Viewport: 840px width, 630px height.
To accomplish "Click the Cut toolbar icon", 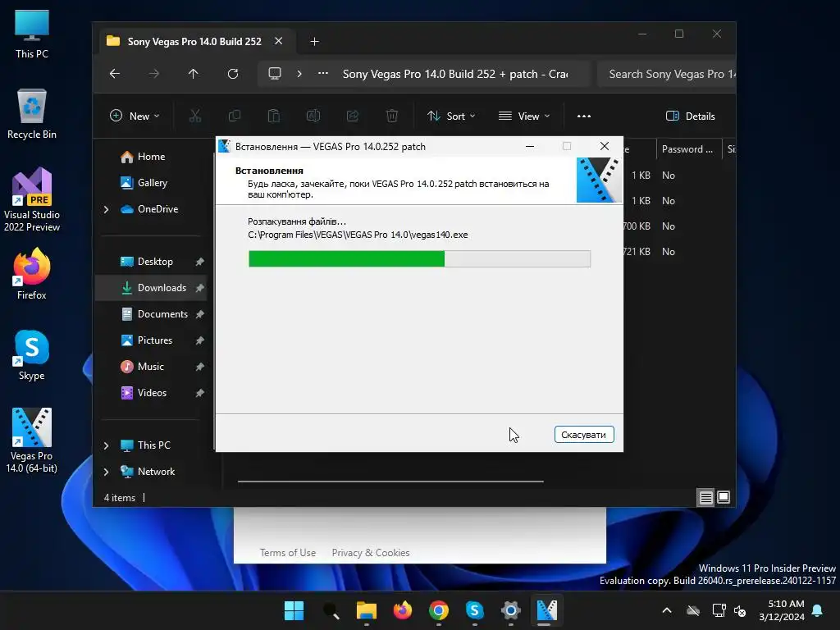I will click(195, 116).
